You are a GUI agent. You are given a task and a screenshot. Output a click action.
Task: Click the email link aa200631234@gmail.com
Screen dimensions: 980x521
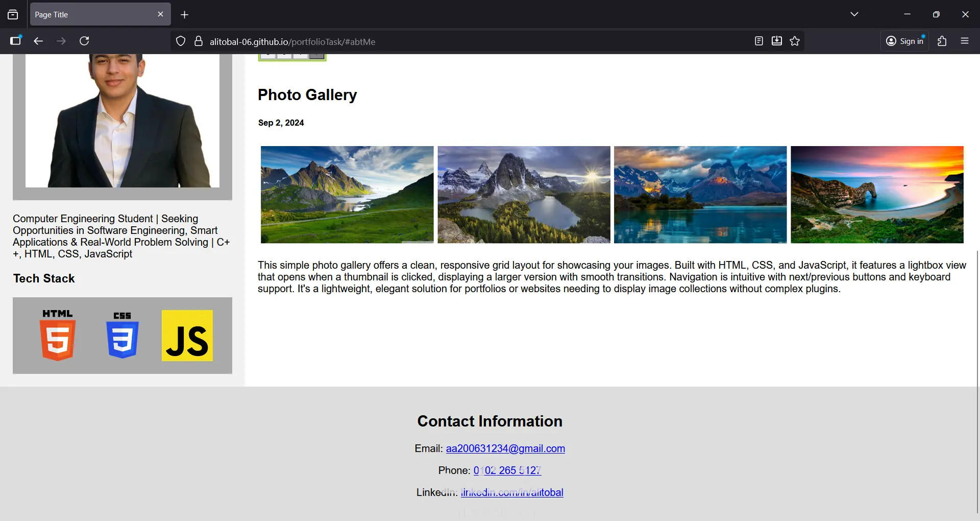505,448
